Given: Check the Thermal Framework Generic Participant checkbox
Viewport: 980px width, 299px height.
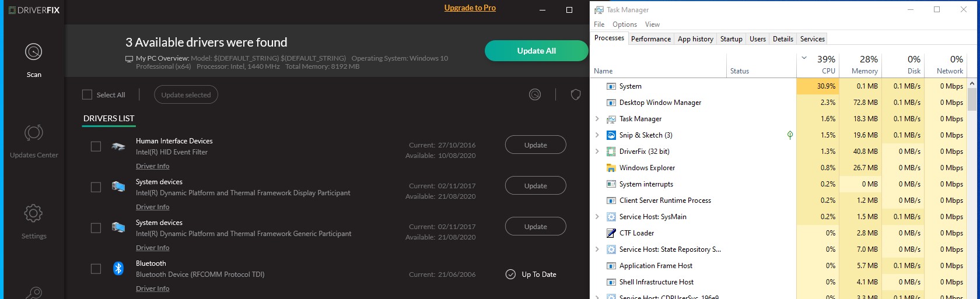Looking at the screenshot, I should tap(96, 228).
